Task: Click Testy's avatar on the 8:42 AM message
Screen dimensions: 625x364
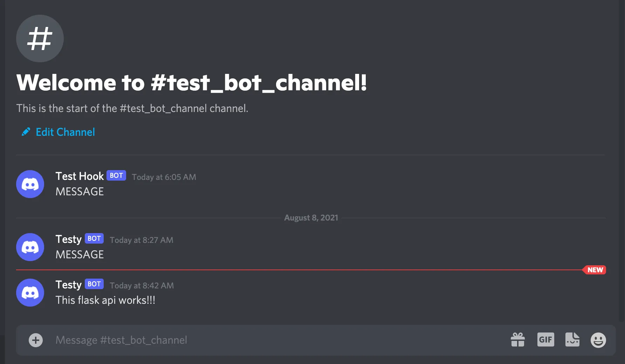Action: tap(30, 293)
